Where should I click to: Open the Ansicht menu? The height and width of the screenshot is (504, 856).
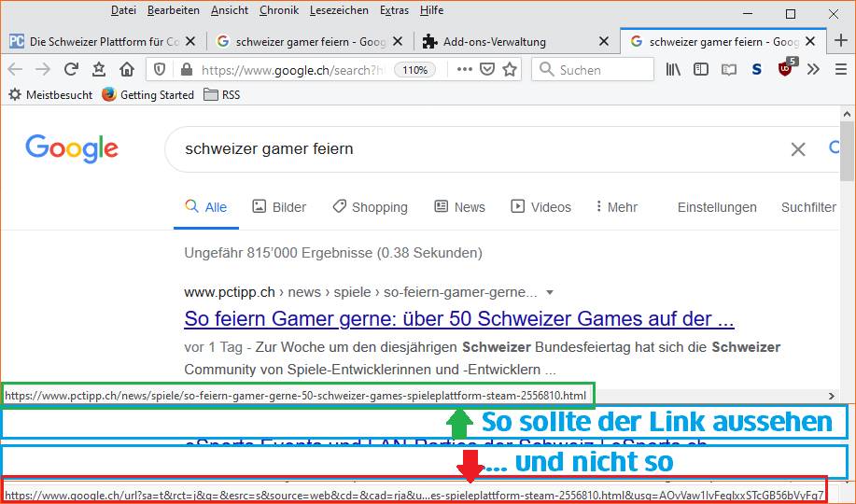230,10
